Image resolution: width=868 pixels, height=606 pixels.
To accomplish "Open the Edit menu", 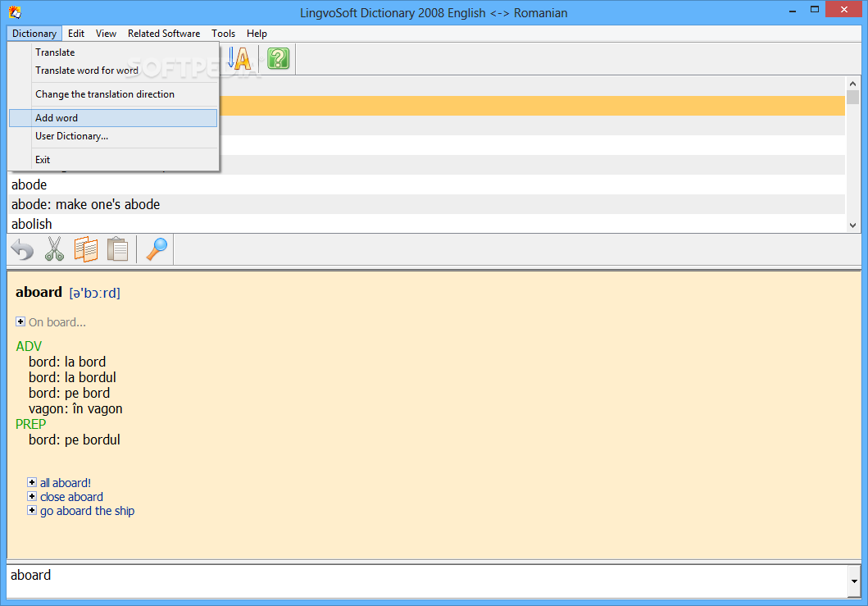I will point(76,34).
